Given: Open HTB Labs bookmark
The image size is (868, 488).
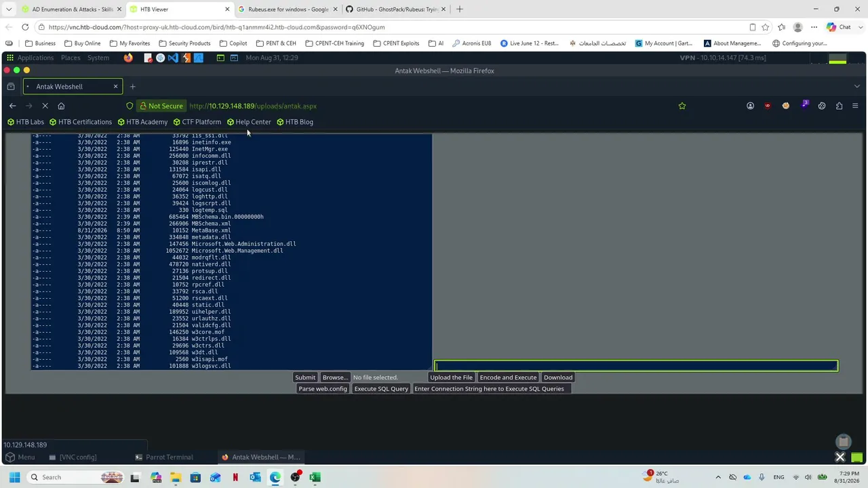Looking at the screenshot, I should (x=26, y=122).
